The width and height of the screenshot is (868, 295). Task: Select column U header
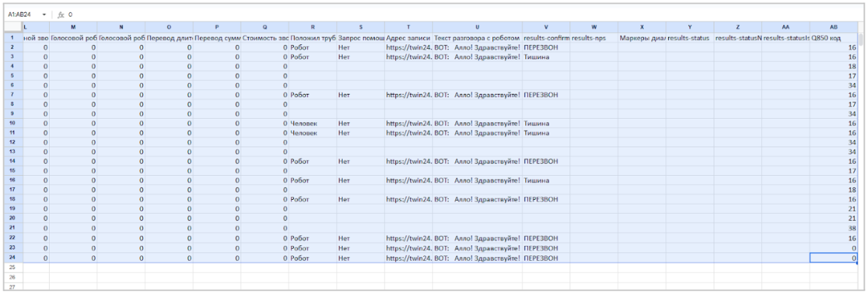coord(477,27)
